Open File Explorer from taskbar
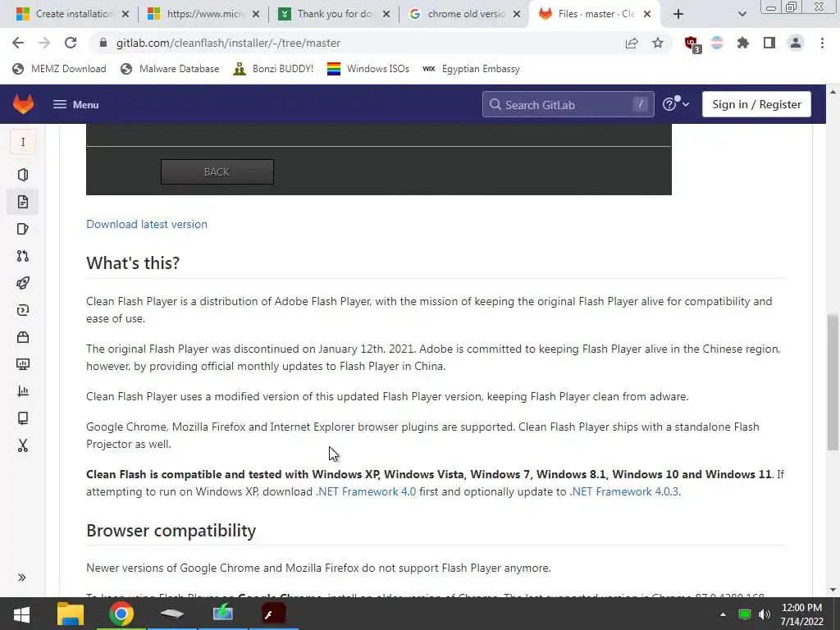 71,614
